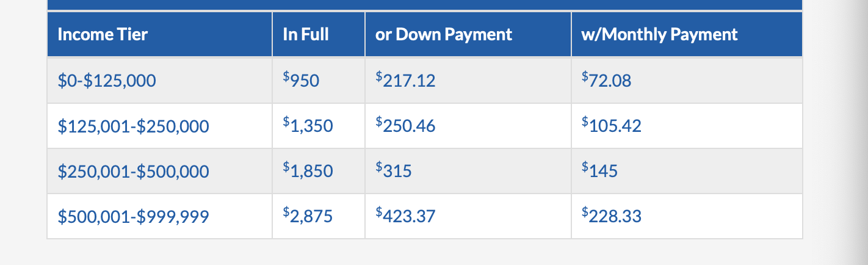Select the $250,001-$500,000 income tier cell

[x=133, y=171]
